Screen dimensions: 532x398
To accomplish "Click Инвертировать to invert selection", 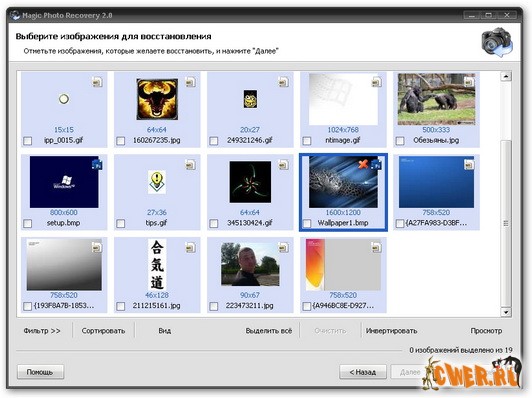I will (392, 331).
